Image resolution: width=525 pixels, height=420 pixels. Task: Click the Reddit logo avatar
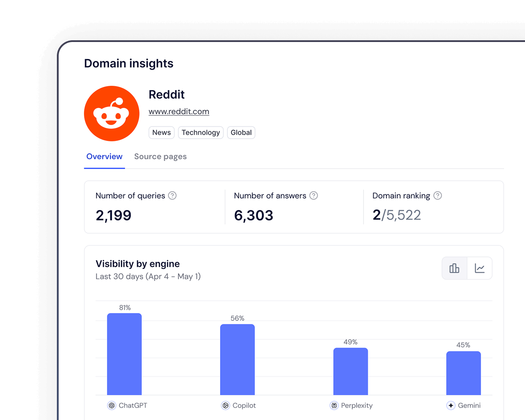pos(112,113)
